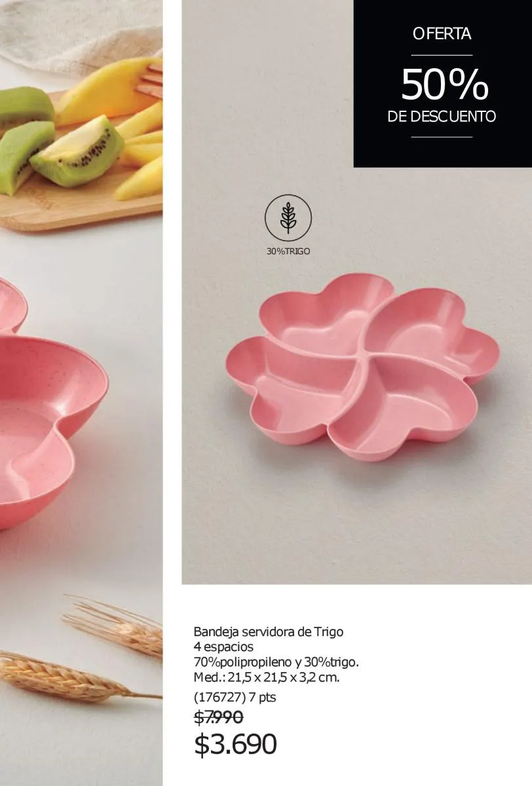Click the 70% polipropileno y 30% trigo text
This screenshot has height=786, width=532.
tap(276, 662)
